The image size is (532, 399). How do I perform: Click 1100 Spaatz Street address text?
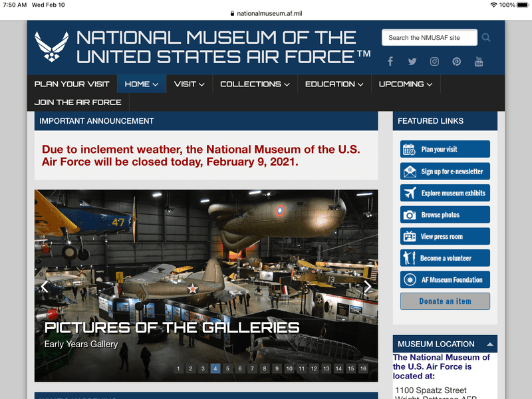430,390
